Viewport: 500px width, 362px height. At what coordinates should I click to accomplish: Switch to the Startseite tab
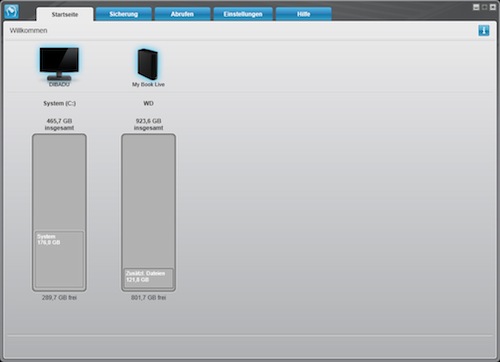(65, 14)
